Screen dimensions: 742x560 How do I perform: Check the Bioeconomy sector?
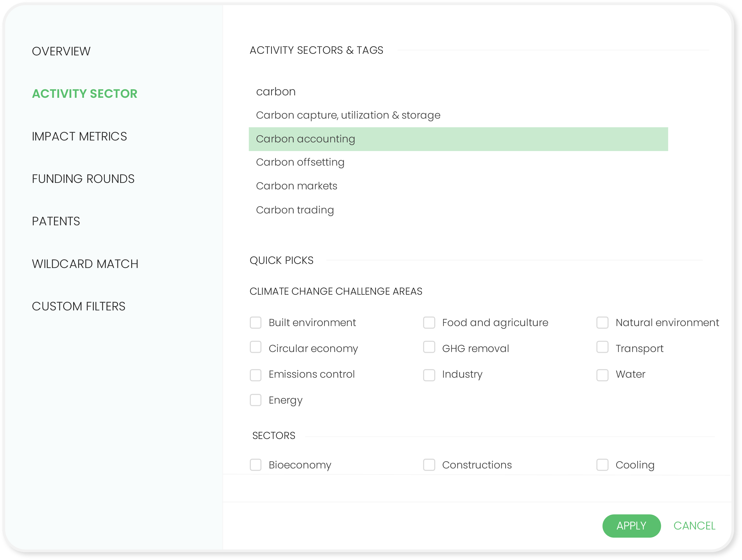256,465
